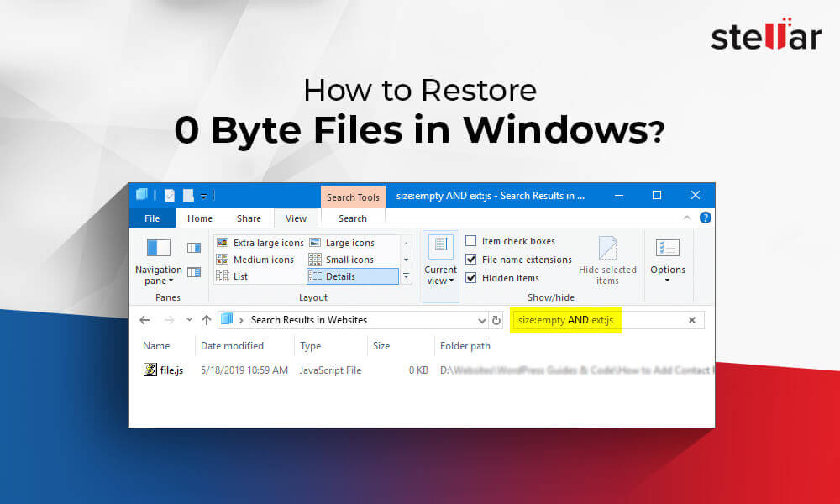Disable File name extensions display

(471, 259)
